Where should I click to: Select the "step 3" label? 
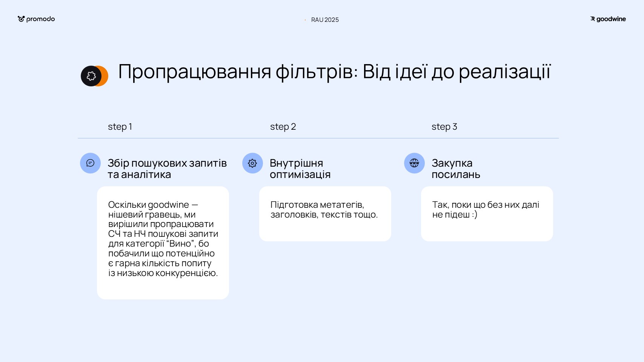coord(444,127)
